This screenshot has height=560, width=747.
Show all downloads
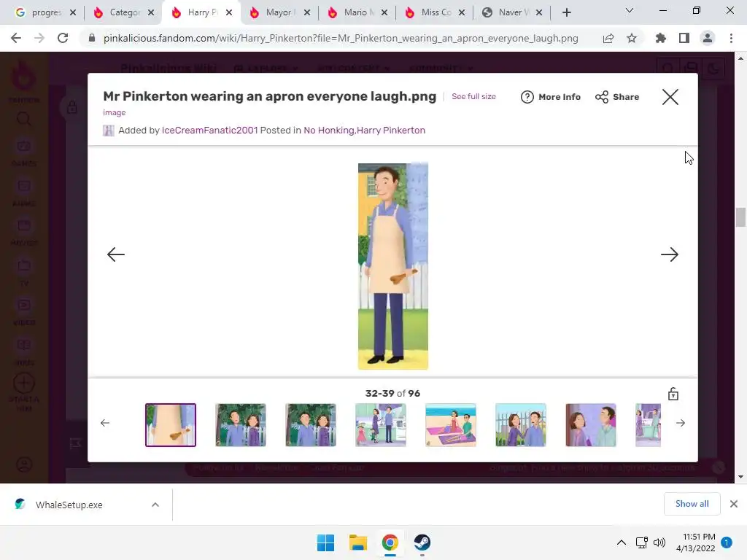click(692, 504)
